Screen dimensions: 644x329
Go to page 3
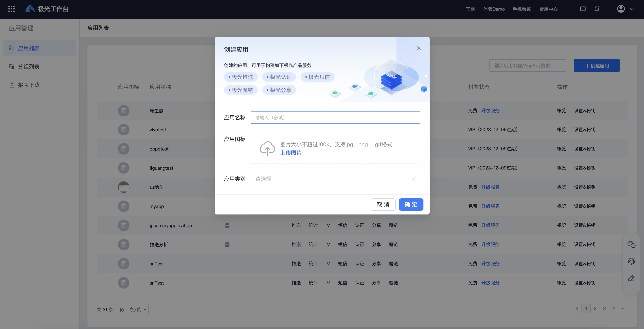(604, 309)
